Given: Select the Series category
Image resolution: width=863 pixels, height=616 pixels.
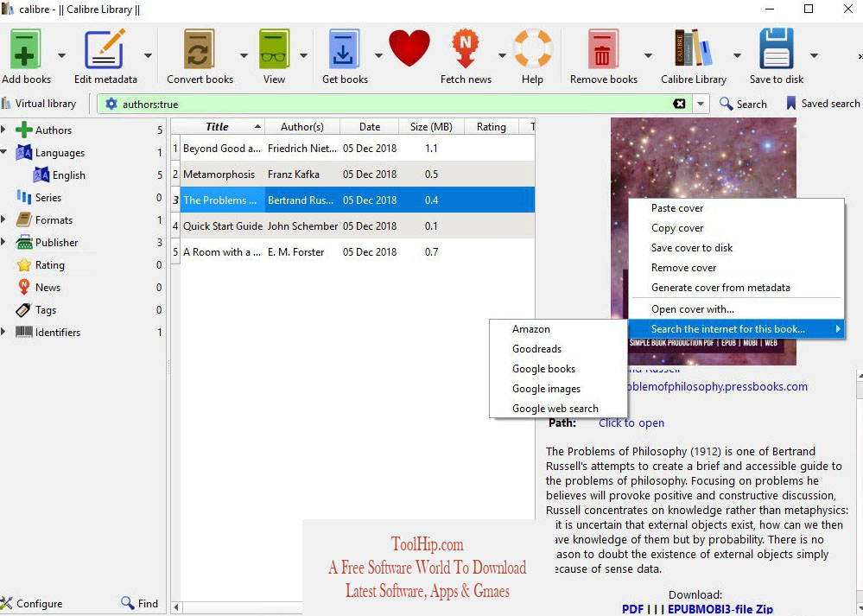Looking at the screenshot, I should (48, 198).
